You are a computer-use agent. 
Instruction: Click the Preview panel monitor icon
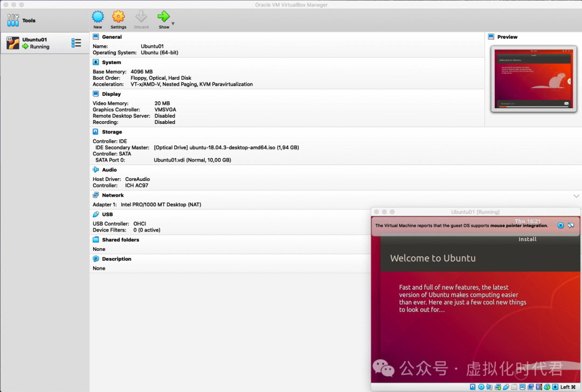click(491, 37)
